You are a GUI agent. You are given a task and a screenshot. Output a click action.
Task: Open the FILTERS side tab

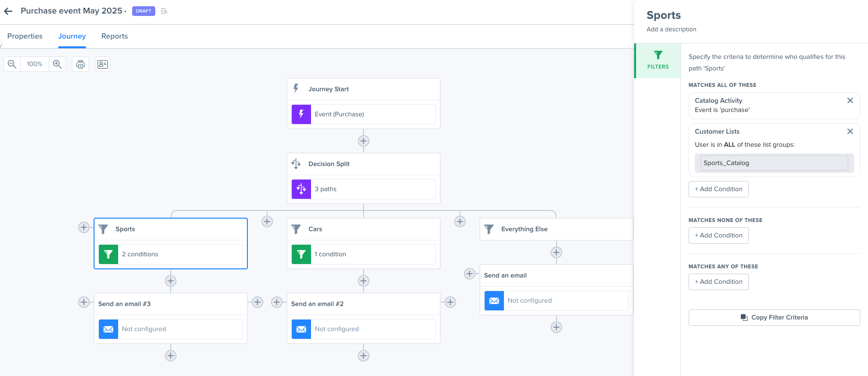658,60
